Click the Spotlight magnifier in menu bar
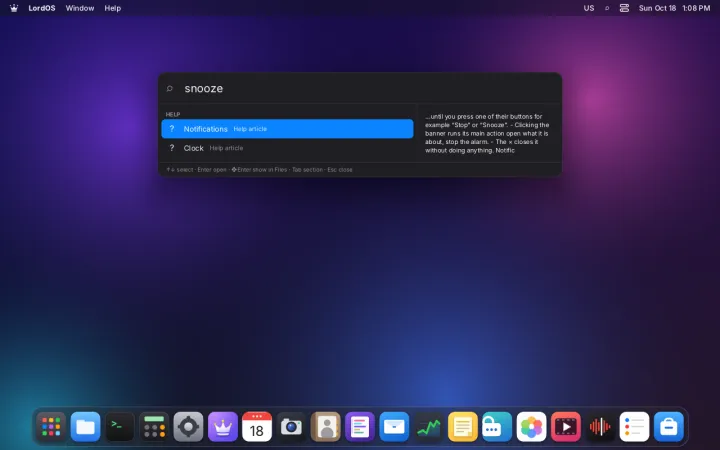This screenshot has height=450, width=720. point(607,8)
